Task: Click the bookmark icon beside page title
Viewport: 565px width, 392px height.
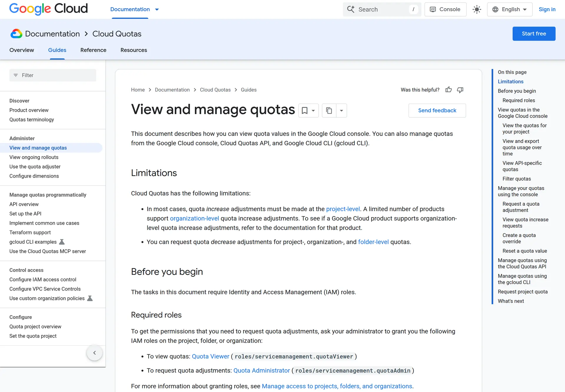Action: 305,111
